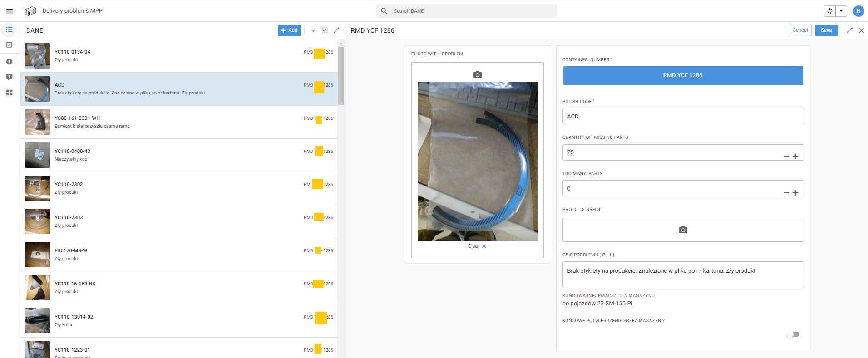
Task: Click the feedback icon in left sidebar
Action: [x=9, y=77]
